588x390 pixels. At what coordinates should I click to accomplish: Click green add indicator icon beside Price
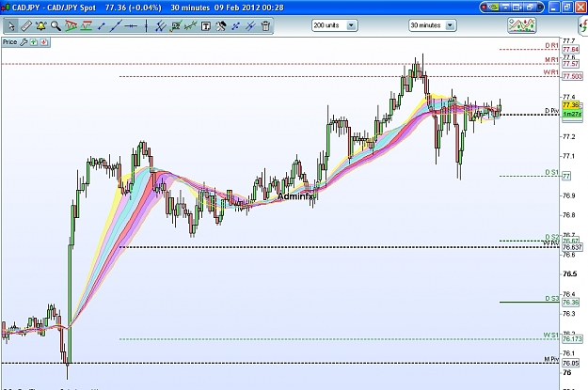(34, 42)
